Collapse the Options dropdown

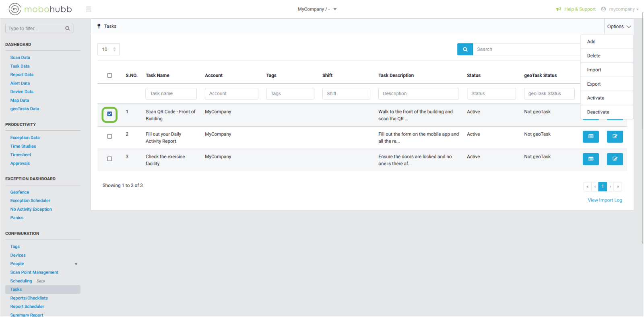pos(619,27)
